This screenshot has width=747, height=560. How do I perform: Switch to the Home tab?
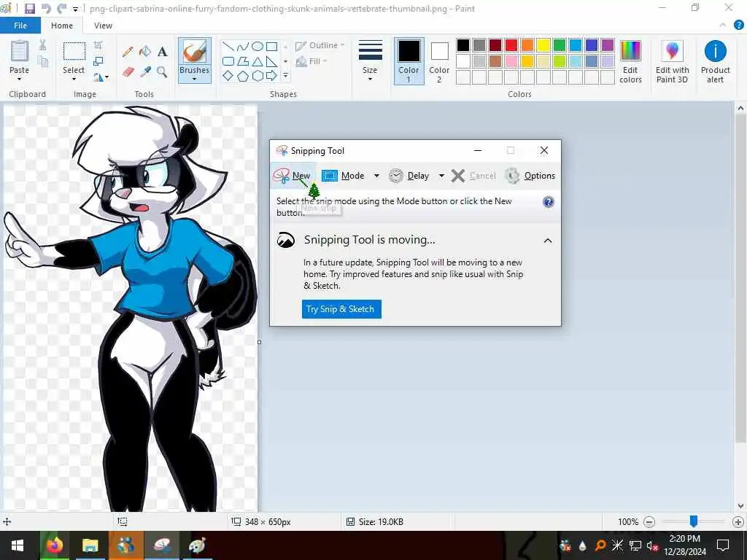tap(62, 26)
